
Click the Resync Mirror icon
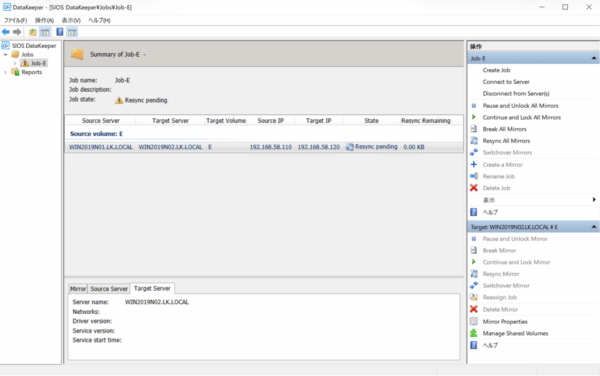(x=474, y=274)
